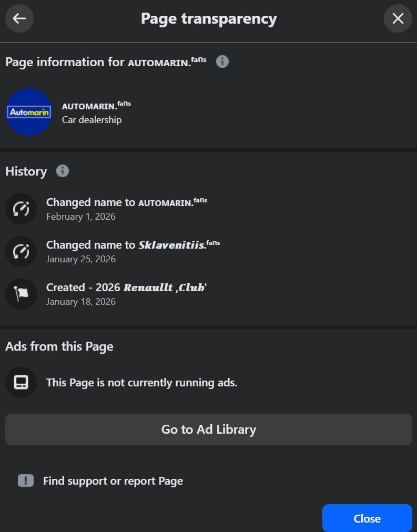Click name-change icon for AUTOMARIN entry

click(x=21, y=209)
